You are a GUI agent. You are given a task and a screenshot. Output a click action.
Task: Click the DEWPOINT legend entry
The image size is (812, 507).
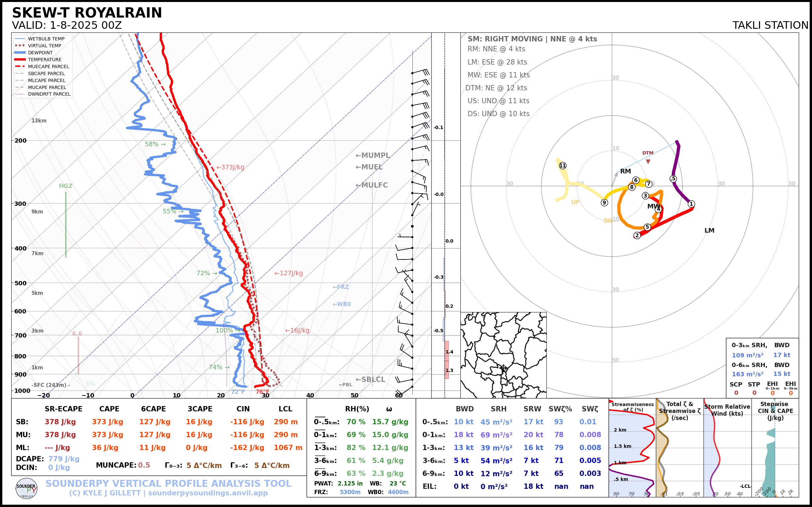[x=40, y=53]
